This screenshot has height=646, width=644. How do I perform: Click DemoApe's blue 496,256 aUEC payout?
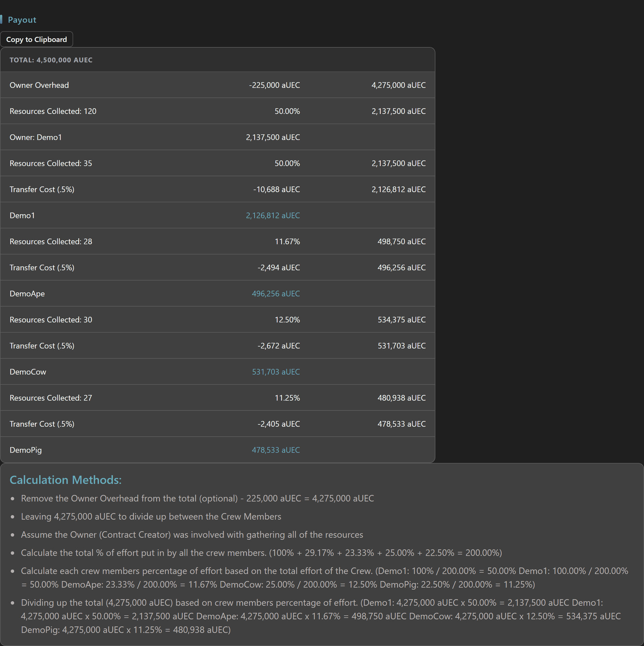coord(276,294)
